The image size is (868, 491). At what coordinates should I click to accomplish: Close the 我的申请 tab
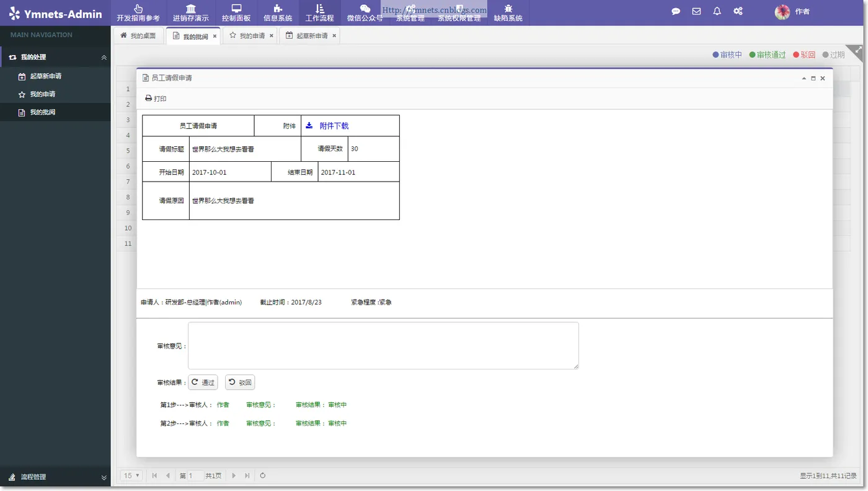272,36
